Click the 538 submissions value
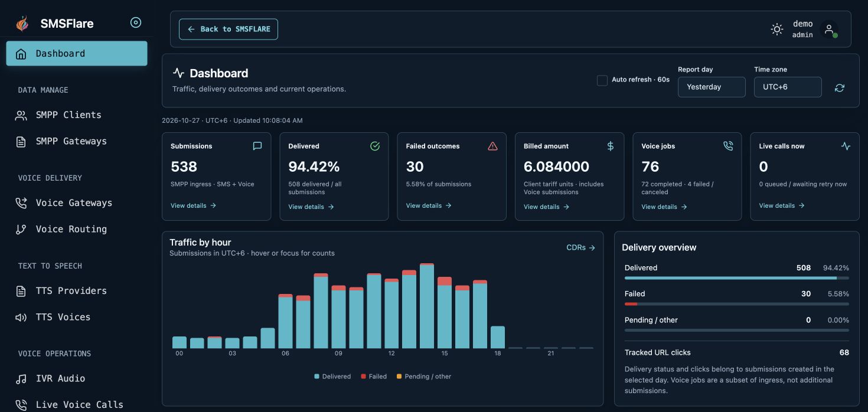 184,167
